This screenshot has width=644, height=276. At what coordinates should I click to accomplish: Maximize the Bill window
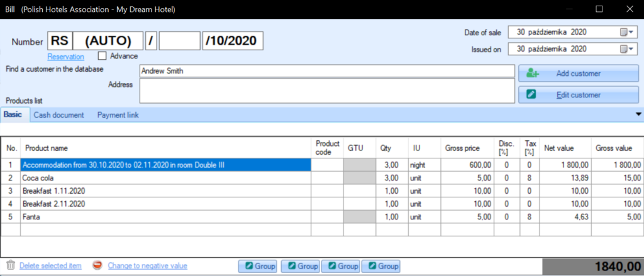599,9
